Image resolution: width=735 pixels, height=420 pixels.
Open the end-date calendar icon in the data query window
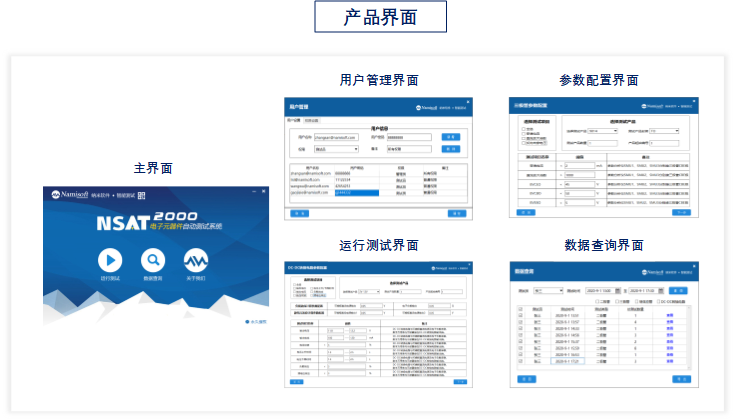click(x=661, y=291)
